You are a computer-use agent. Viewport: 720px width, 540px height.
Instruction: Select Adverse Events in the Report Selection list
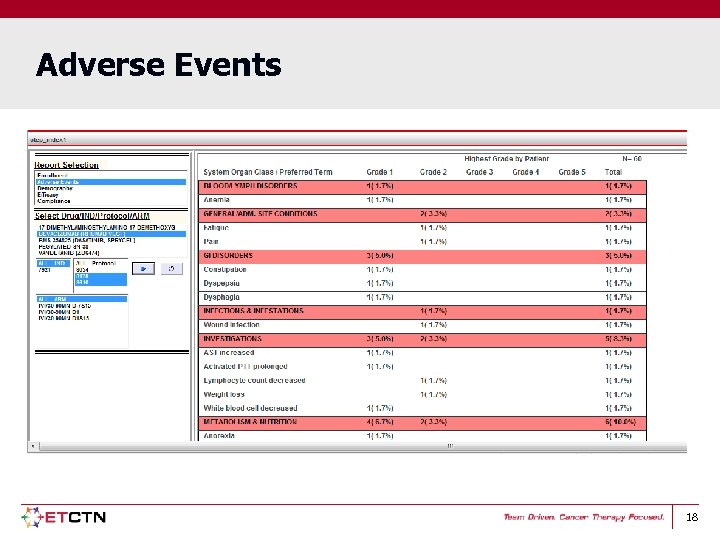point(111,182)
